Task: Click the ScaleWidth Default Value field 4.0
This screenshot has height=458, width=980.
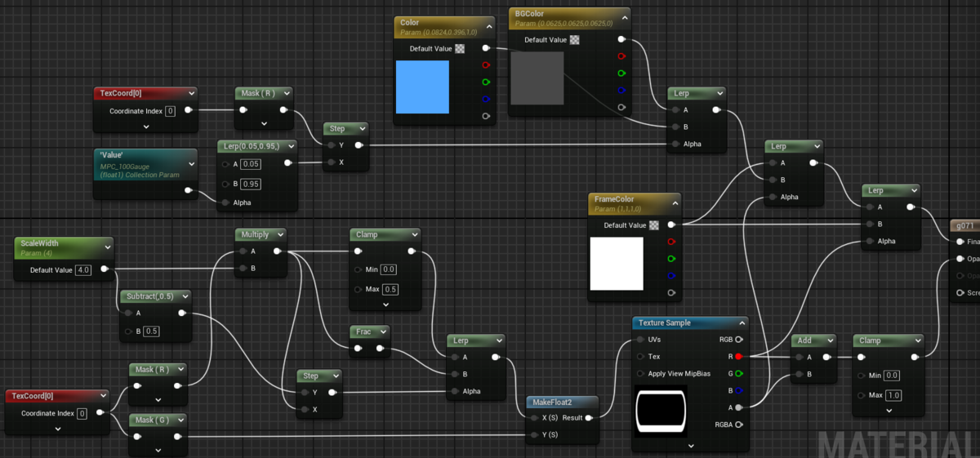Action: 82,269
